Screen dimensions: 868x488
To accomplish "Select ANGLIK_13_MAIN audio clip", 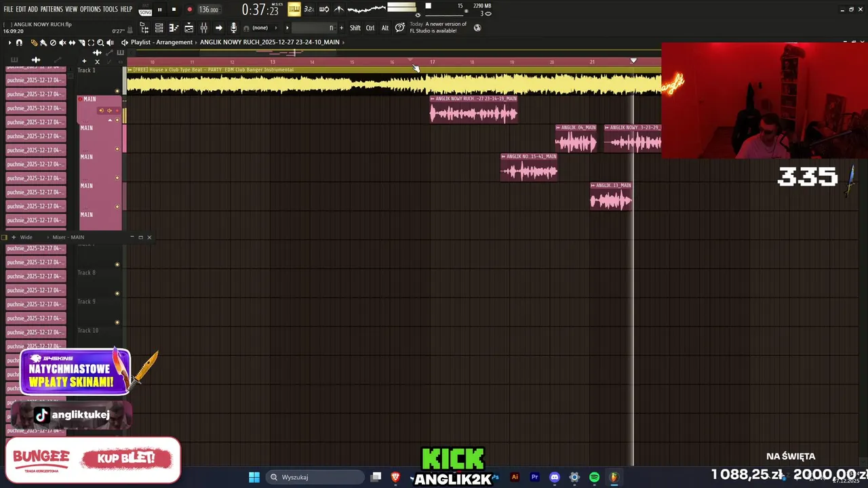I will (x=611, y=197).
